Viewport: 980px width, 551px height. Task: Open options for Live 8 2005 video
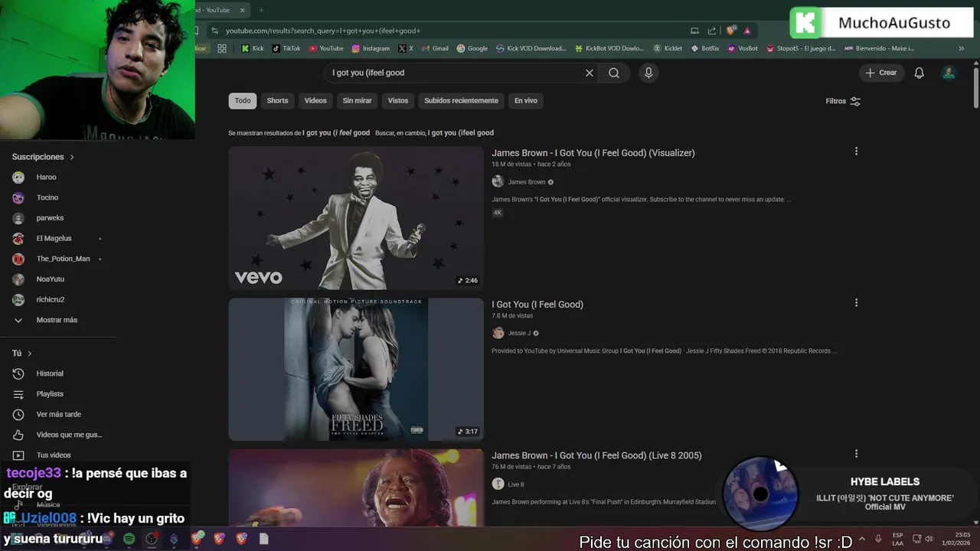coord(856,454)
